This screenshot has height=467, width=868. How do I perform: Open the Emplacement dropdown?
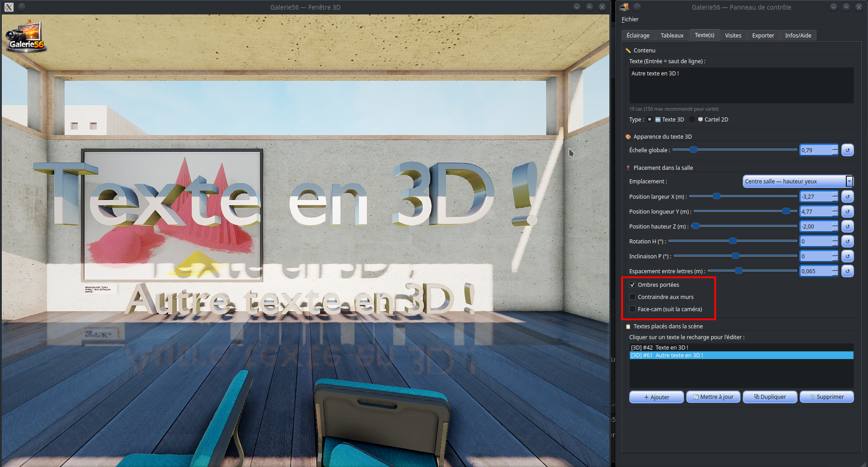point(798,181)
